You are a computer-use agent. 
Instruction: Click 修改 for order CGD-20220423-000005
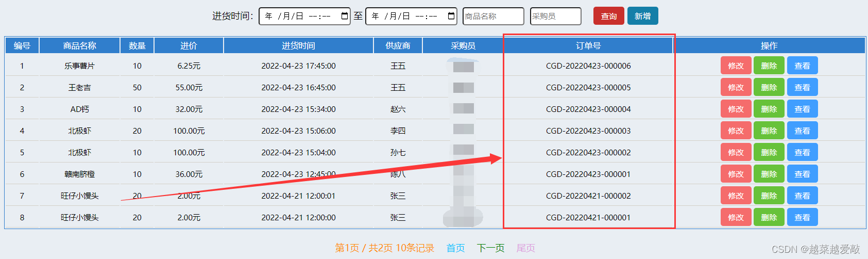(x=736, y=87)
